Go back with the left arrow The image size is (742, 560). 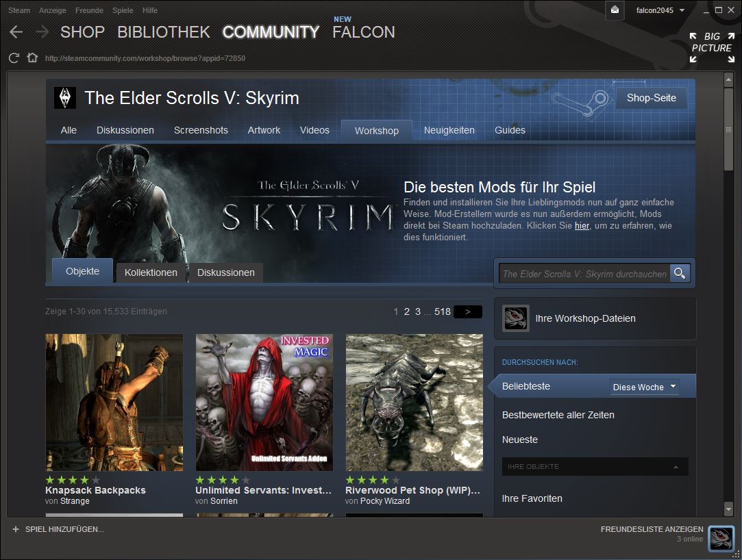(x=16, y=32)
